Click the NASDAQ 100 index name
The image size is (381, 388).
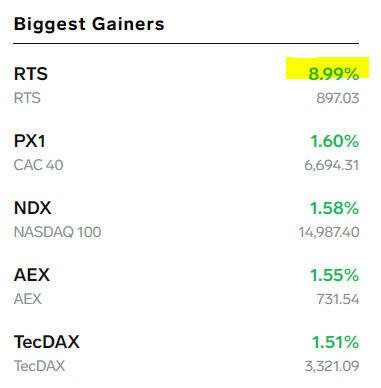[x=57, y=232]
